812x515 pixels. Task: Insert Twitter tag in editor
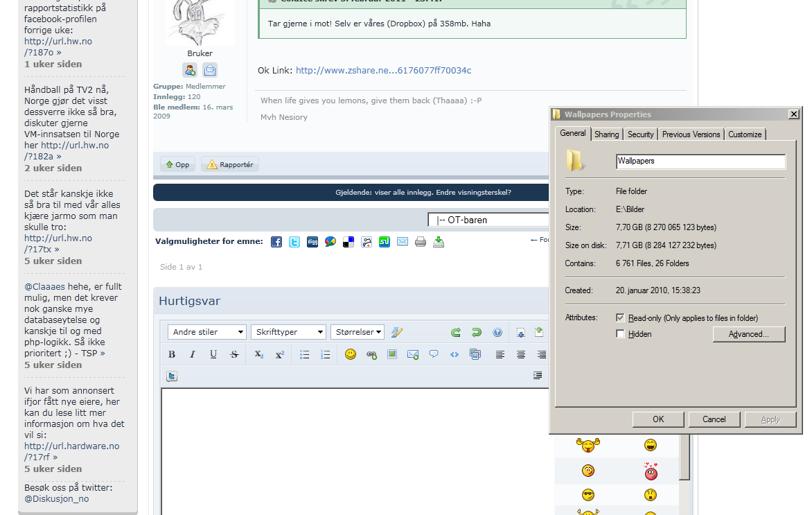[172, 376]
